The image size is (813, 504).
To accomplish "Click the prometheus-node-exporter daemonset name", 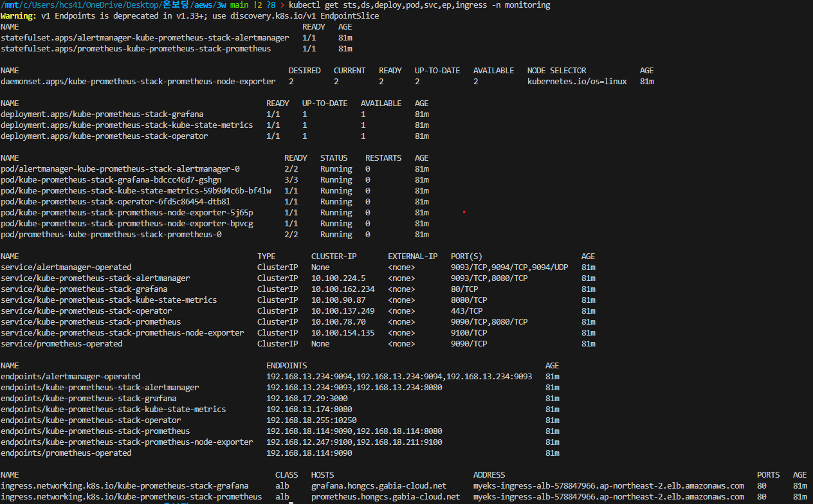I will coord(138,82).
